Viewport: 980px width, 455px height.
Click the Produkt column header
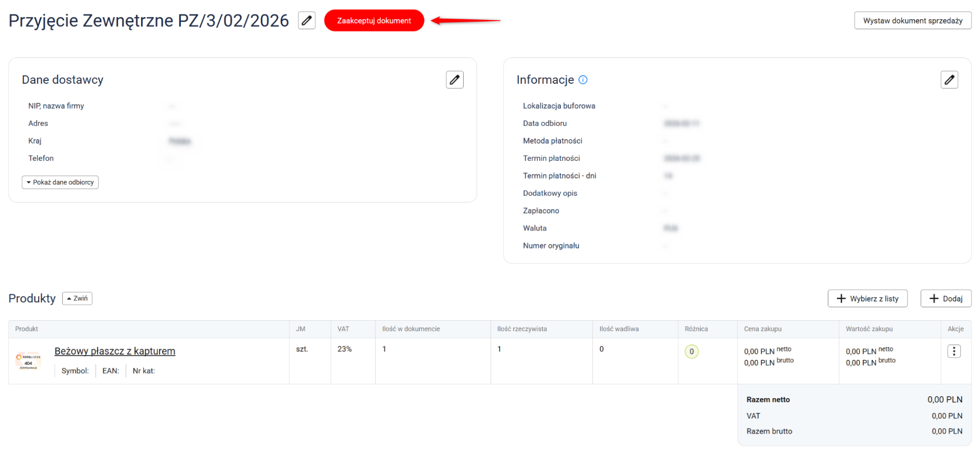(x=26, y=329)
